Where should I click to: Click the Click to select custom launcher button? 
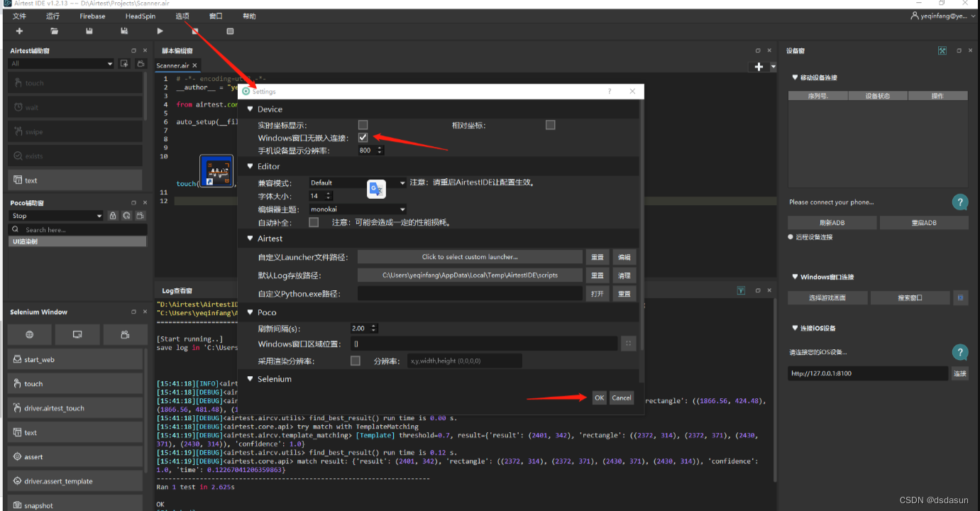click(470, 257)
